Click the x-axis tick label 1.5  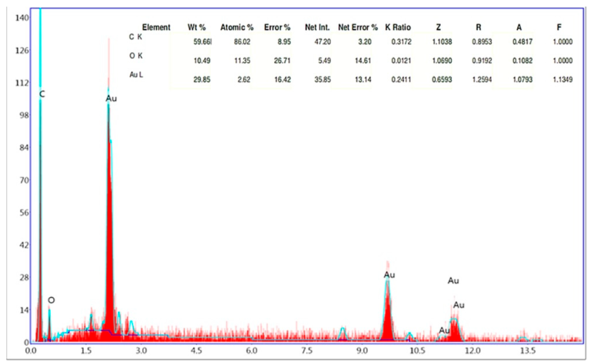click(86, 351)
